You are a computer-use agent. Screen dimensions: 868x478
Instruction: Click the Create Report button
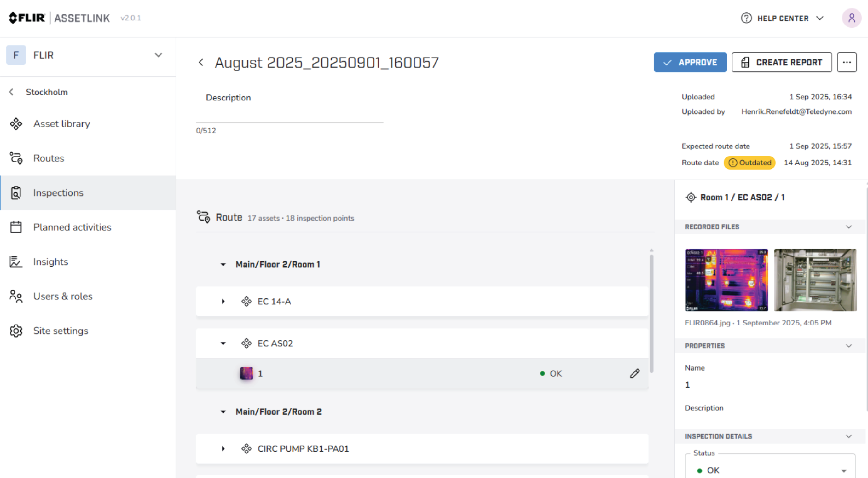[781, 62]
